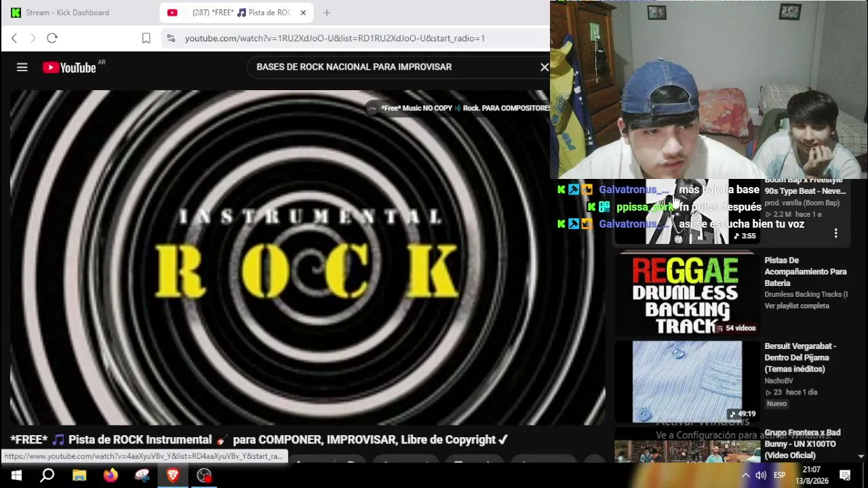
Task: Show hidden system tray icons
Action: (745, 475)
